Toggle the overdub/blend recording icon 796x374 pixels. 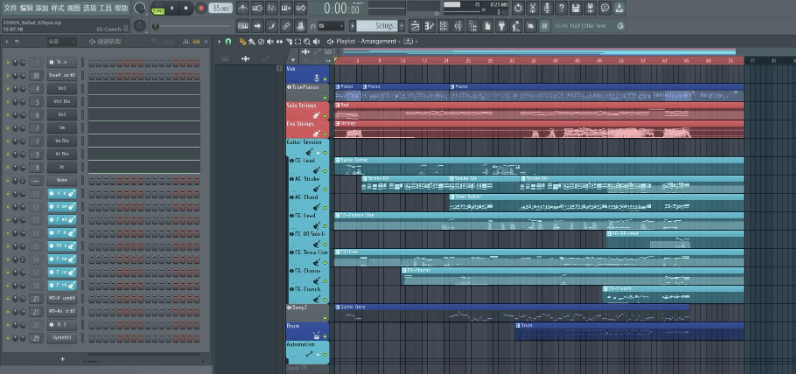pos(286,8)
